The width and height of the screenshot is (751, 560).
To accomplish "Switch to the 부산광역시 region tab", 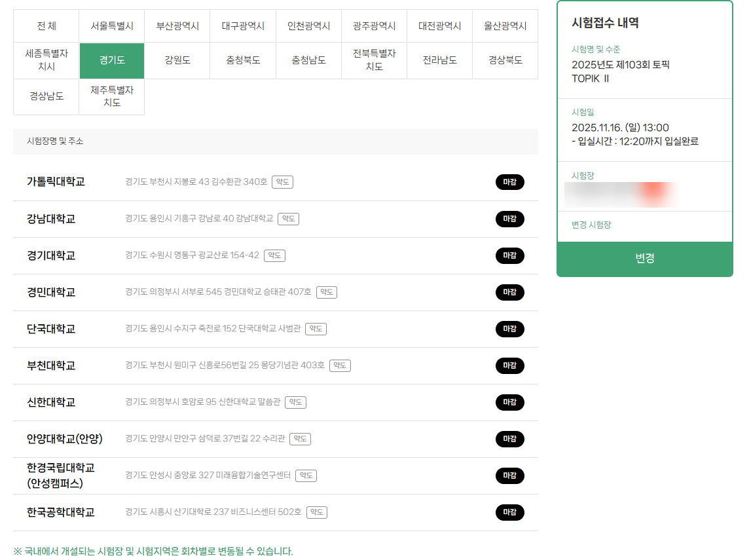I will click(x=177, y=26).
